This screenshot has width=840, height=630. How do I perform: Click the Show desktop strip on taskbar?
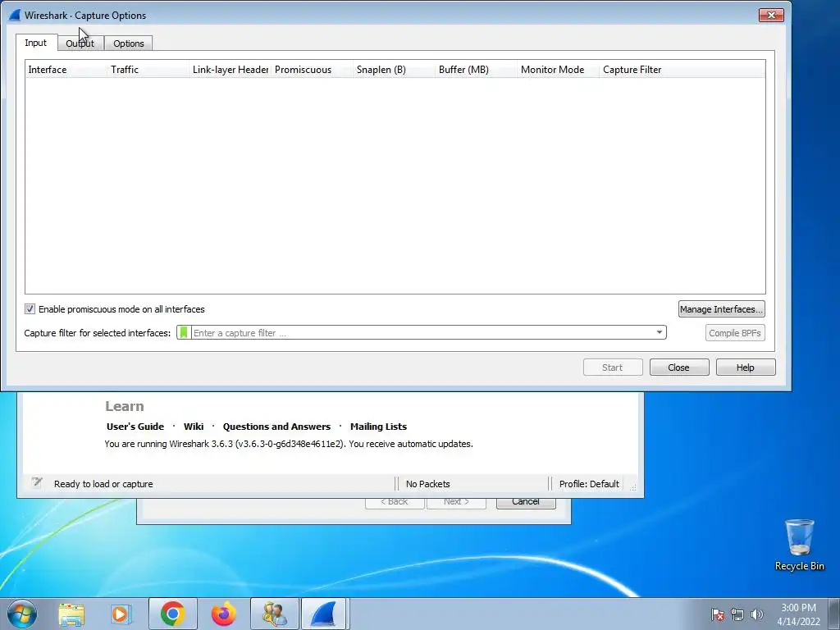click(834, 614)
